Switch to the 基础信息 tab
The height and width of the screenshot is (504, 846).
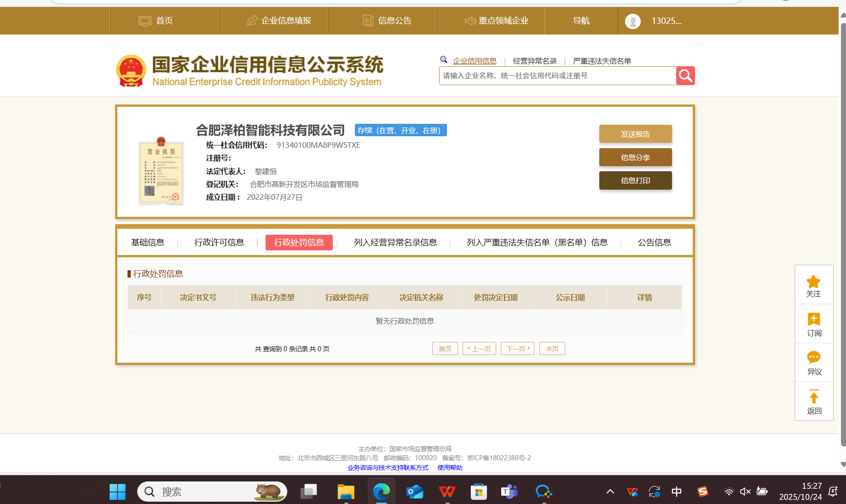147,243
